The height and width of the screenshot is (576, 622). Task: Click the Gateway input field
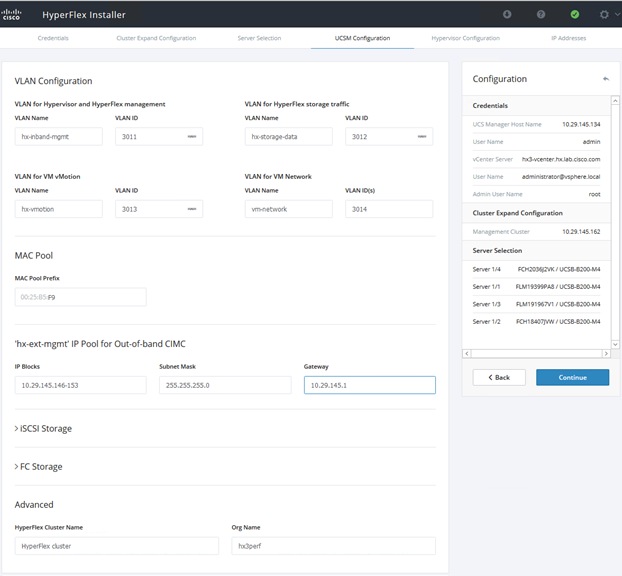coord(370,385)
